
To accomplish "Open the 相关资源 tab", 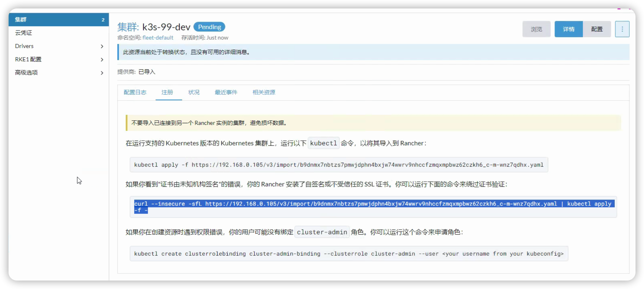I will point(264,92).
